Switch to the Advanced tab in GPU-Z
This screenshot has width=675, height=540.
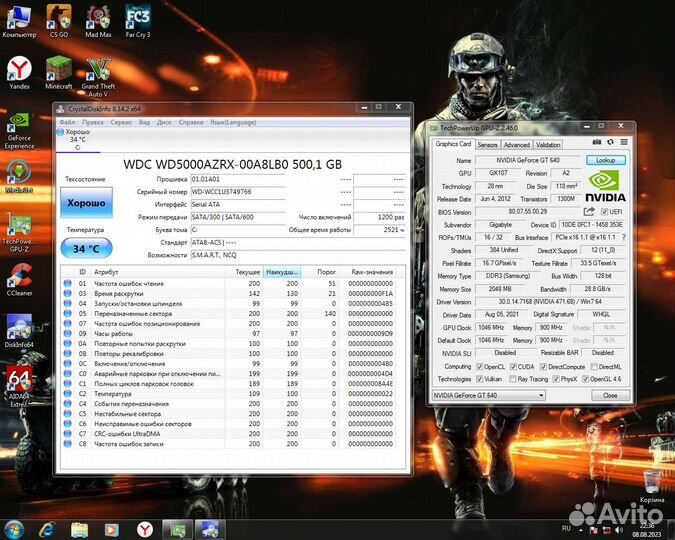coord(517,145)
